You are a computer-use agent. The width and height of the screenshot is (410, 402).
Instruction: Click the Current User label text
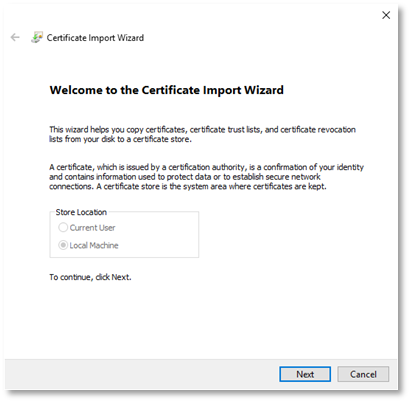point(92,228)
